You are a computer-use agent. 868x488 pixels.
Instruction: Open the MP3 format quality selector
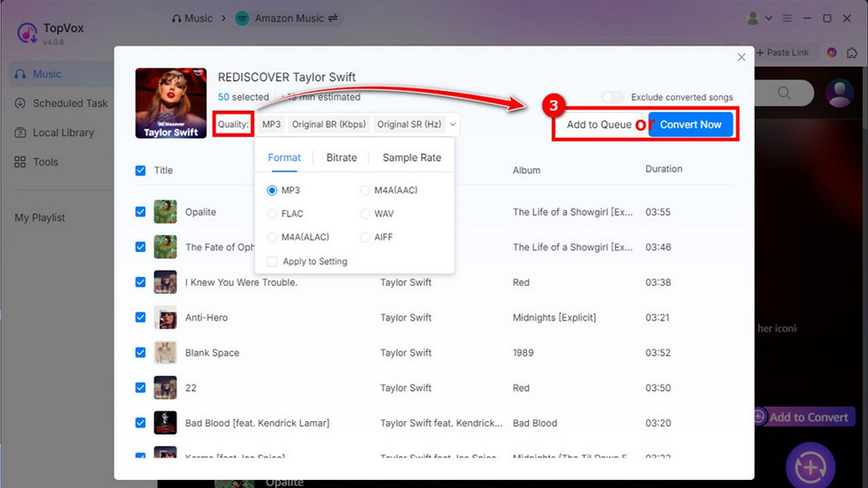tap(272, 125)
